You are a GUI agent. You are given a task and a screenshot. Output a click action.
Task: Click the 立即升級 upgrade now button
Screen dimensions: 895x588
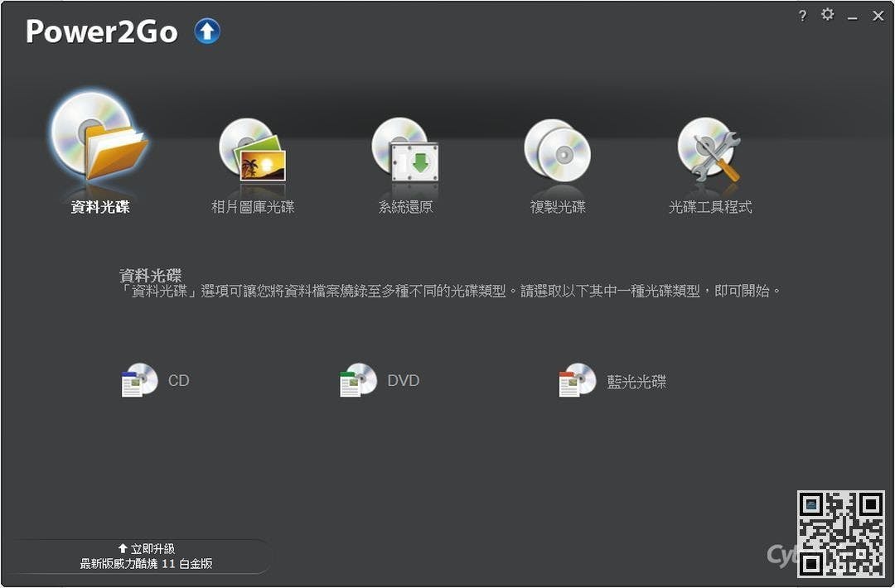(146, 548)
